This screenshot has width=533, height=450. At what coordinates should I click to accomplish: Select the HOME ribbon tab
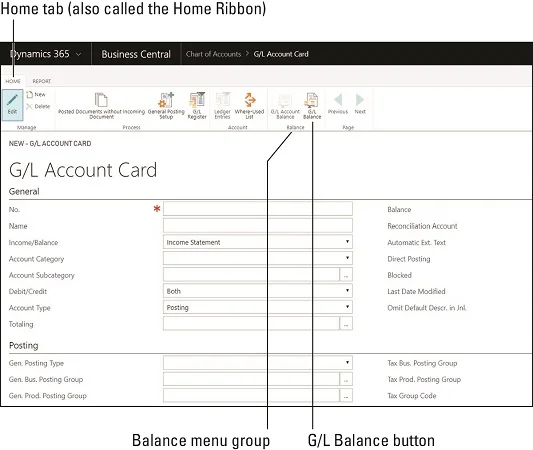click(13, 81)
